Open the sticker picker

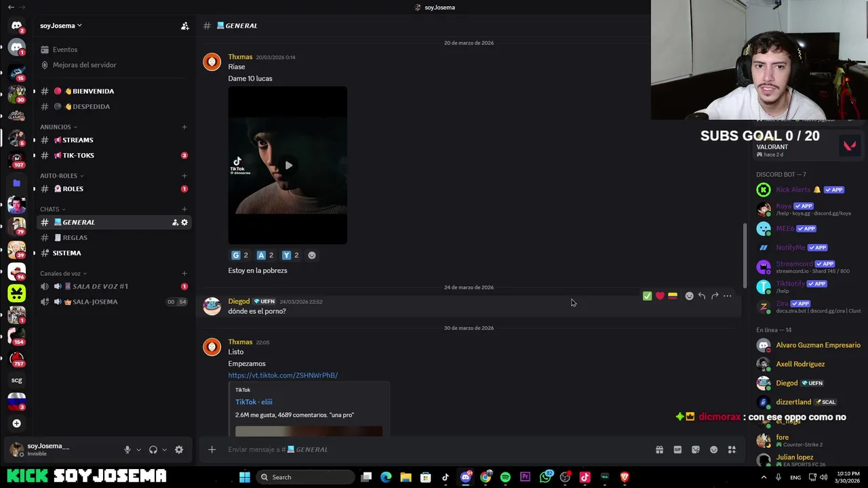pos(696,449)
